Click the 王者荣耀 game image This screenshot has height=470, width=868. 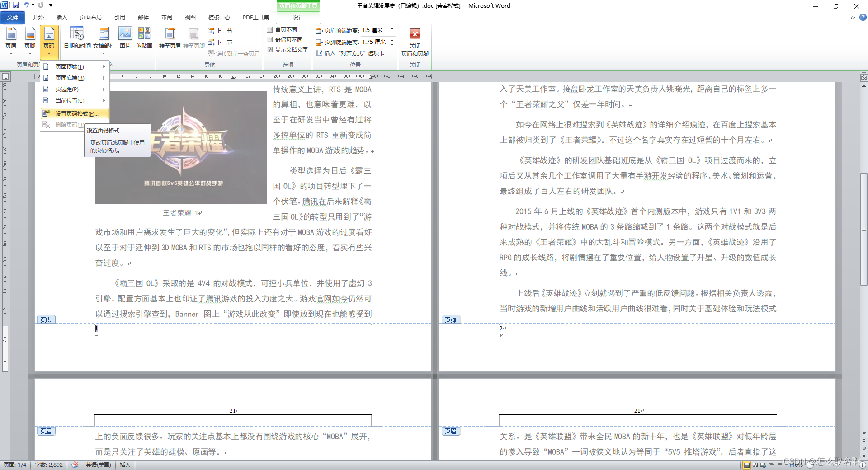click(181, 148)
